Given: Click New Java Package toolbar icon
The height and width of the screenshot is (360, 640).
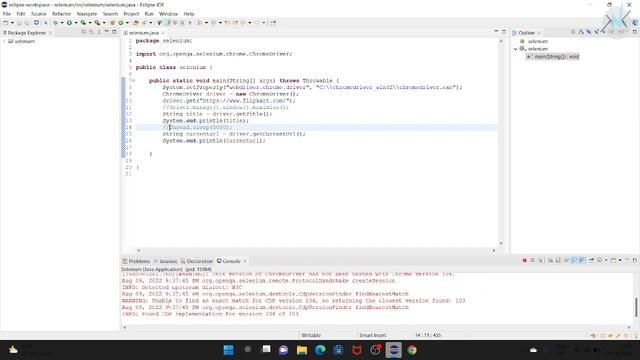Looking at the screenshot, I should 112,23.
